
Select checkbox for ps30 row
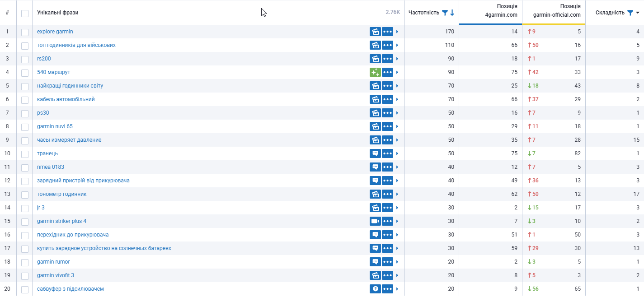coord(25,113)
